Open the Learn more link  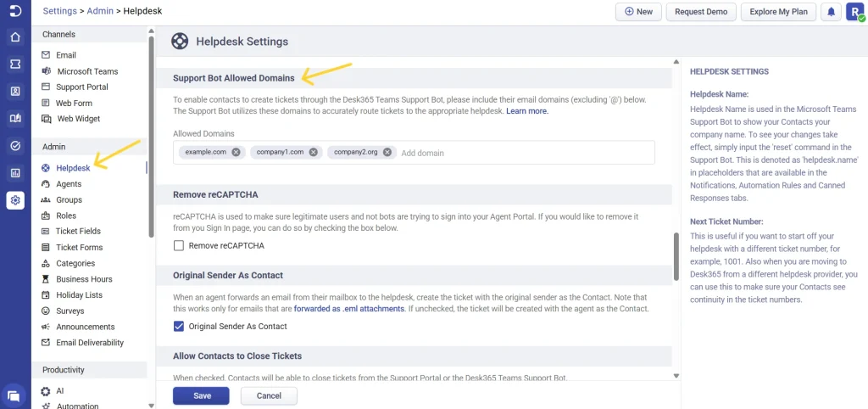527,111
